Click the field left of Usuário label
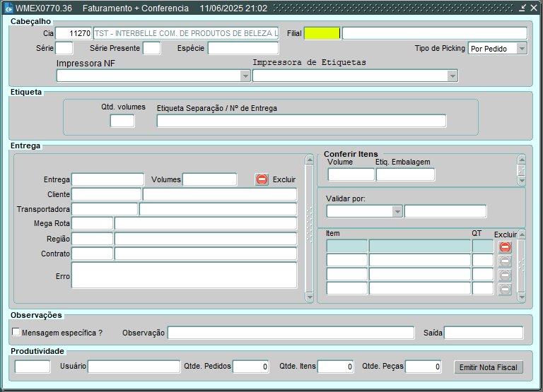The height and width of the screenshot is (392, 543). (33, 367)
